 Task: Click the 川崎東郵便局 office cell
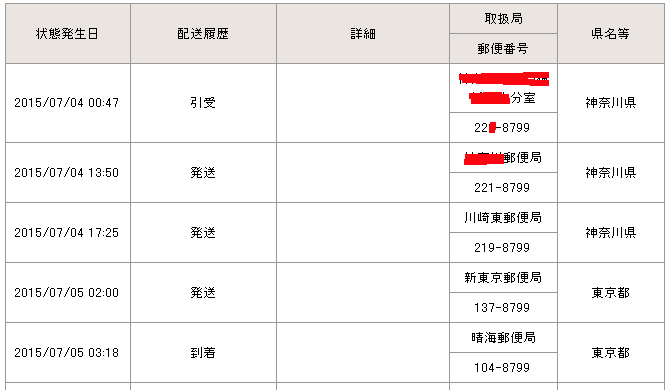point(503,218)
